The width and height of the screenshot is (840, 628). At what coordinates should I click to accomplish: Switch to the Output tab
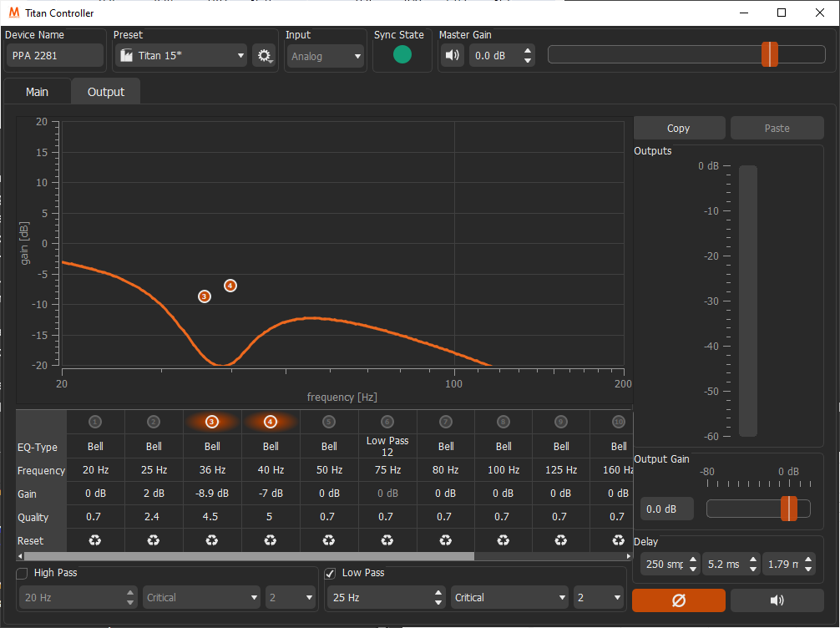coord(106,92)
